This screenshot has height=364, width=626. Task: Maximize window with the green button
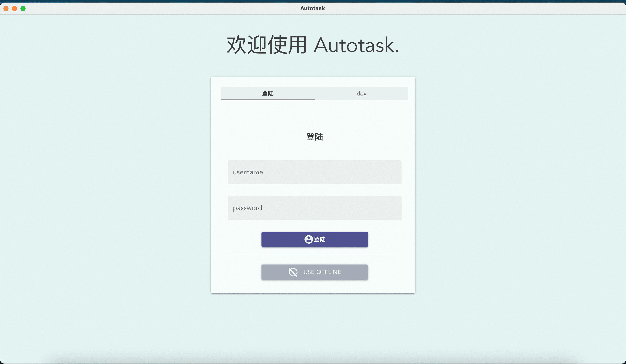pos(23,9)
